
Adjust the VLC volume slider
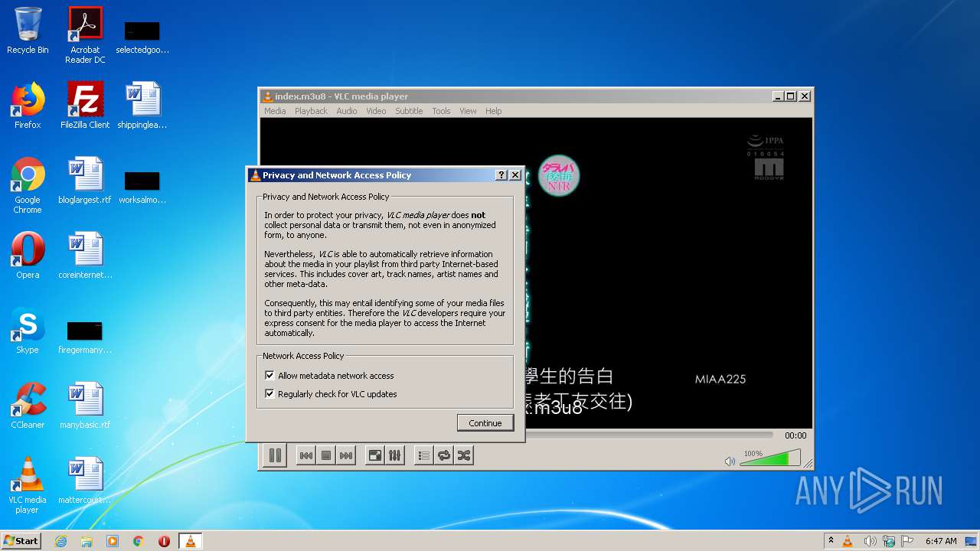[x=769, y=458]
